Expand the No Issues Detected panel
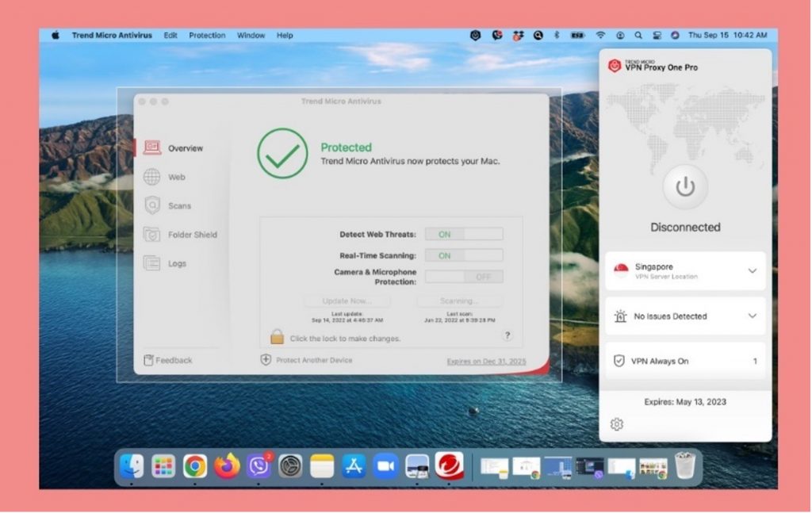 (x=753, y=316)
